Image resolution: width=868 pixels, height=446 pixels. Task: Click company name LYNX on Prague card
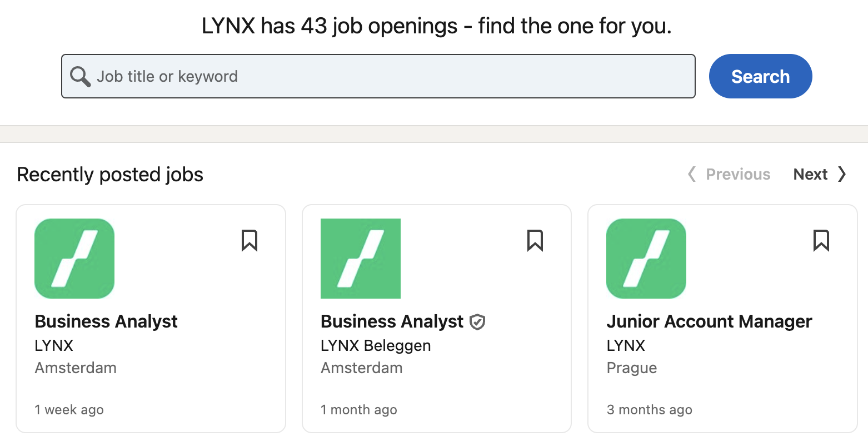(626, 345)
